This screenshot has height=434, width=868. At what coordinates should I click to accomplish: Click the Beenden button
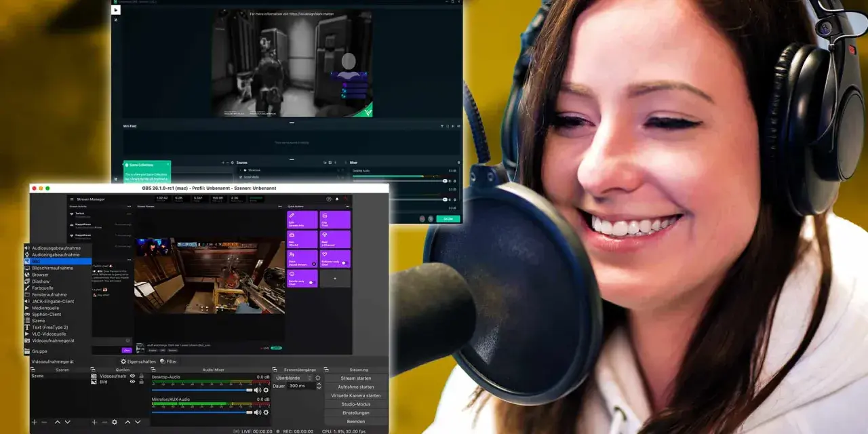point(356,422)
